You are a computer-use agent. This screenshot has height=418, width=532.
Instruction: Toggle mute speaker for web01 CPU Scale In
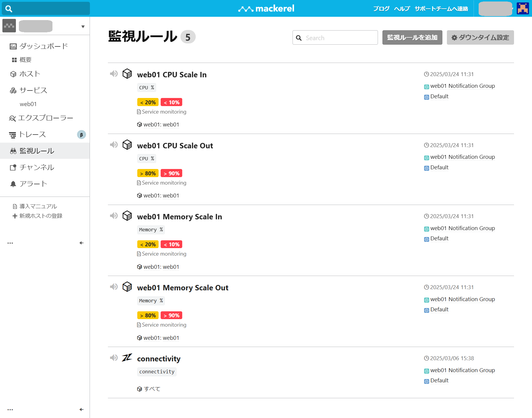coord(114,74)
